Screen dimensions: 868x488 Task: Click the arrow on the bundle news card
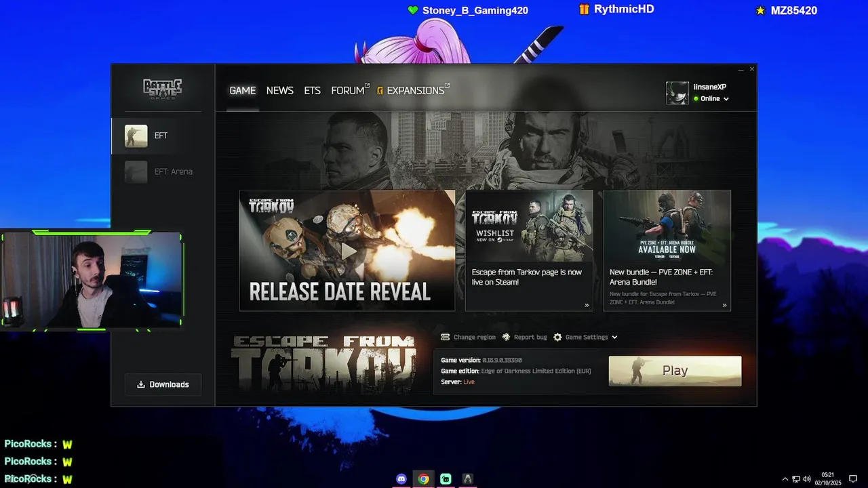724,305
